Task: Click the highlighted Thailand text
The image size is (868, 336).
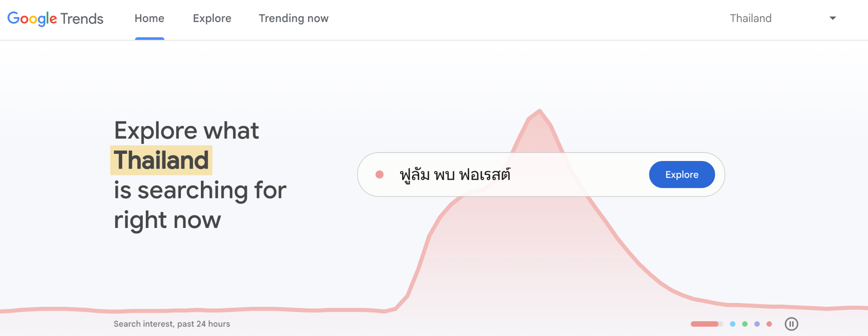Action: 161,160
